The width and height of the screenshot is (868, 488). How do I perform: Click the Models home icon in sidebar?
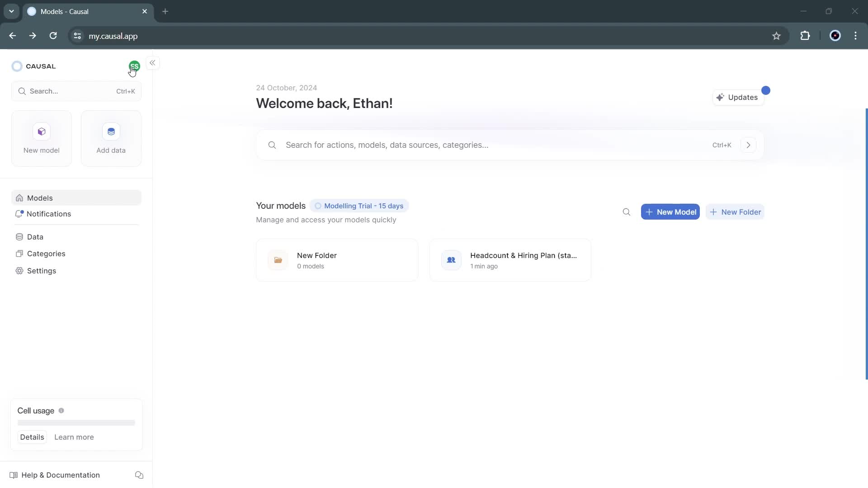pyautogui.click(x=20, y=198)
